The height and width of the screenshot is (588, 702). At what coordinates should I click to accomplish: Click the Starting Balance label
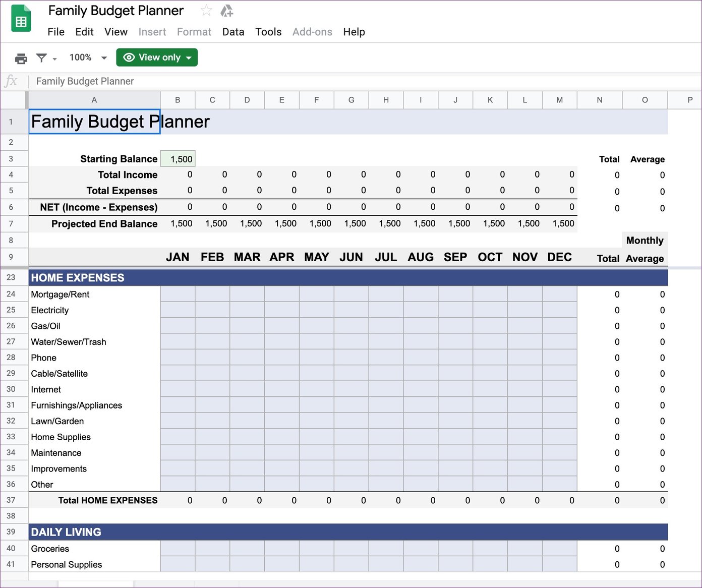click(x=119, y=159)
